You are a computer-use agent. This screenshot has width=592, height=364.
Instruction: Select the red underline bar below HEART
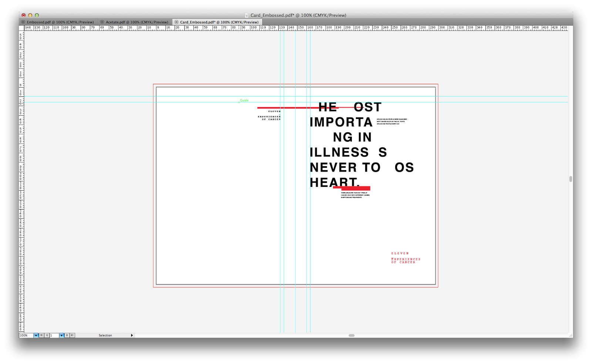351,188
